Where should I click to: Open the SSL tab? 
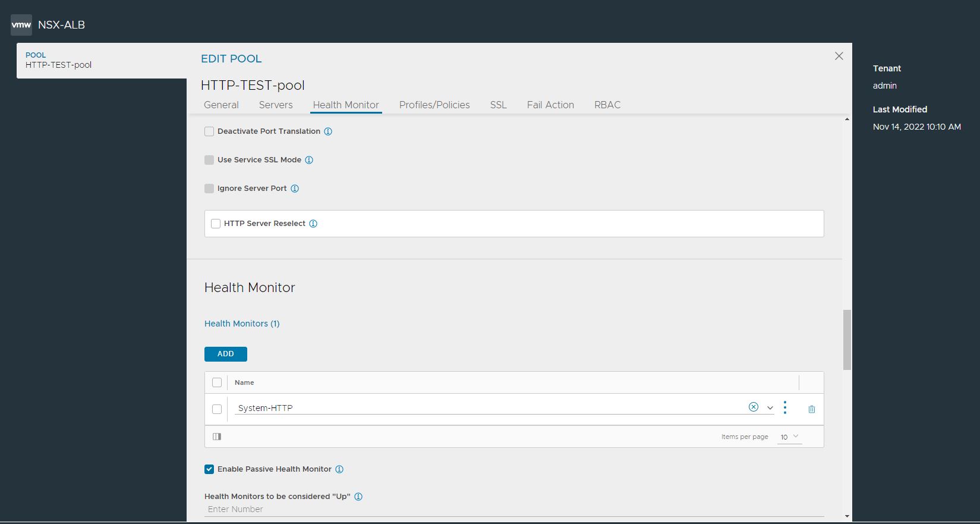click(x=498, y=105)
